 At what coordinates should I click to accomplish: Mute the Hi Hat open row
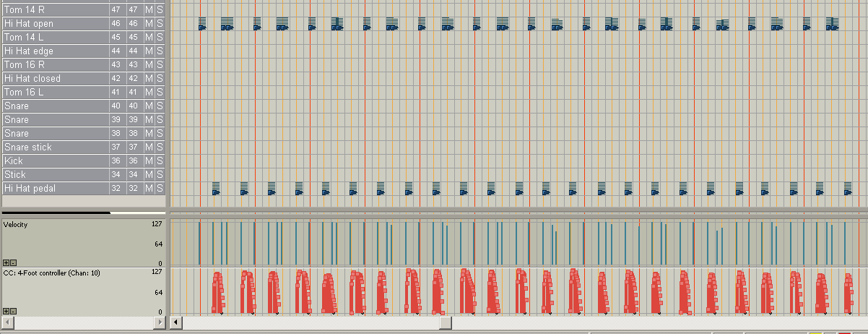[149, 24]
